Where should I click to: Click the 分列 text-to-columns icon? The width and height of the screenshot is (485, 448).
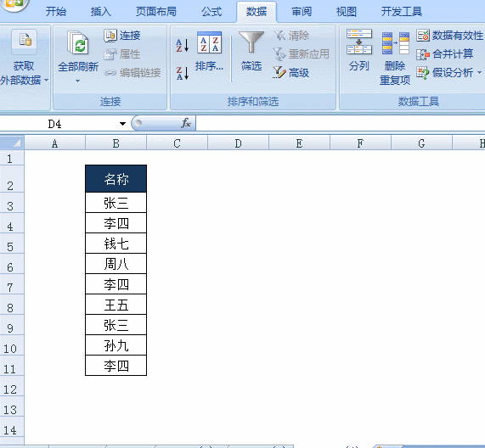[x=359, y=42]
